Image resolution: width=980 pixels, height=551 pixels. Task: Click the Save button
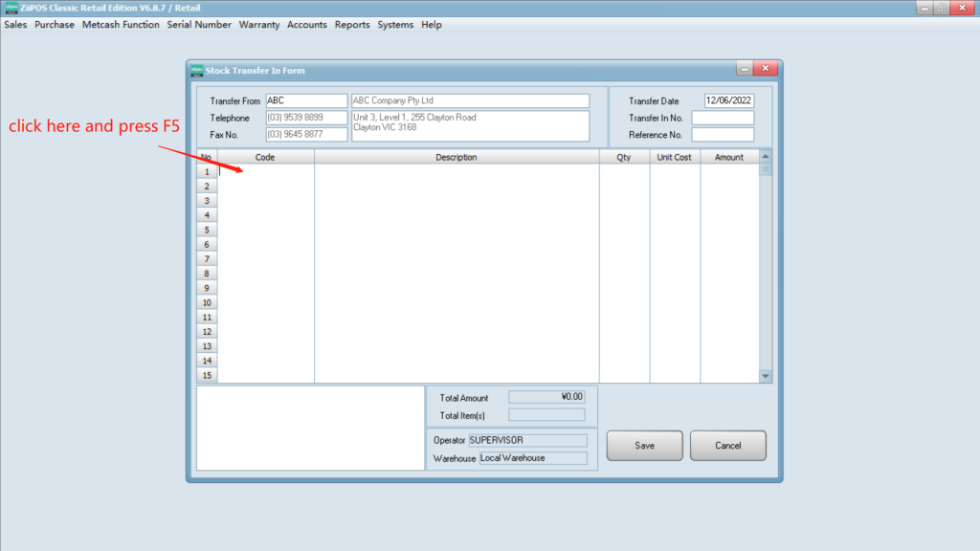tap(644, 446)
